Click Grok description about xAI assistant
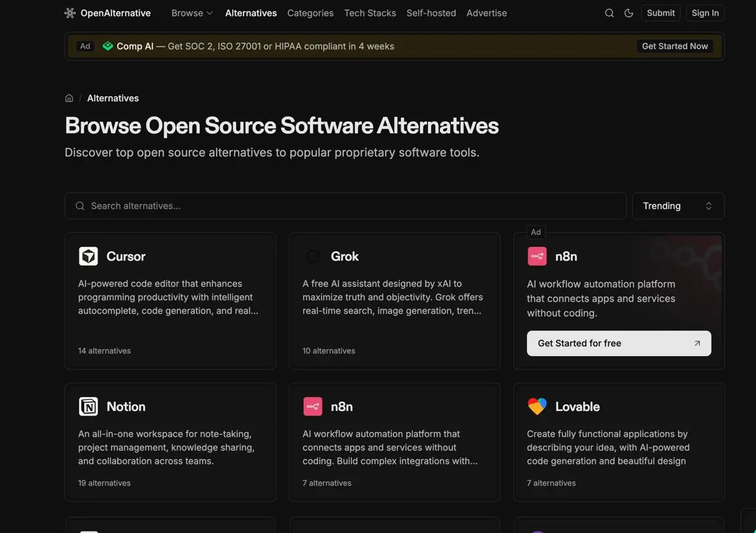Viewport: 756px width, 533px height. pos(392,297)
